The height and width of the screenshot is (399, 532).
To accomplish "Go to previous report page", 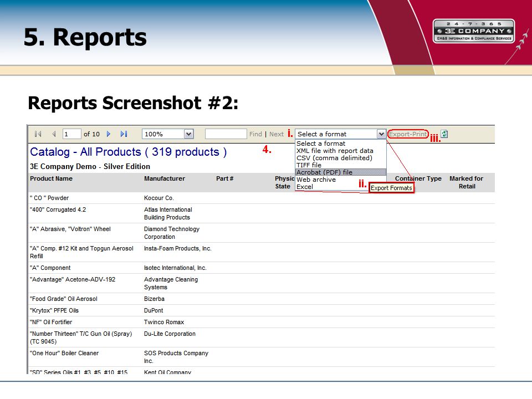I will pos(54,134).
